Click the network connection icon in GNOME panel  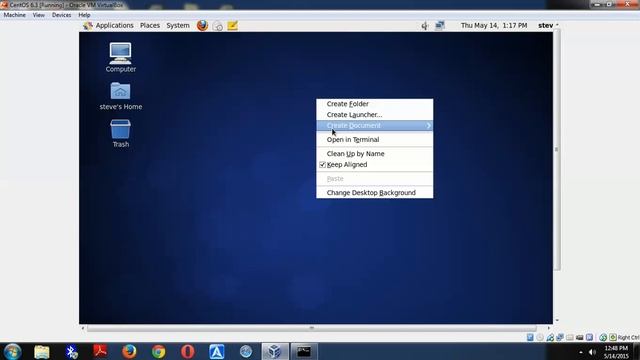click(440, 25)
